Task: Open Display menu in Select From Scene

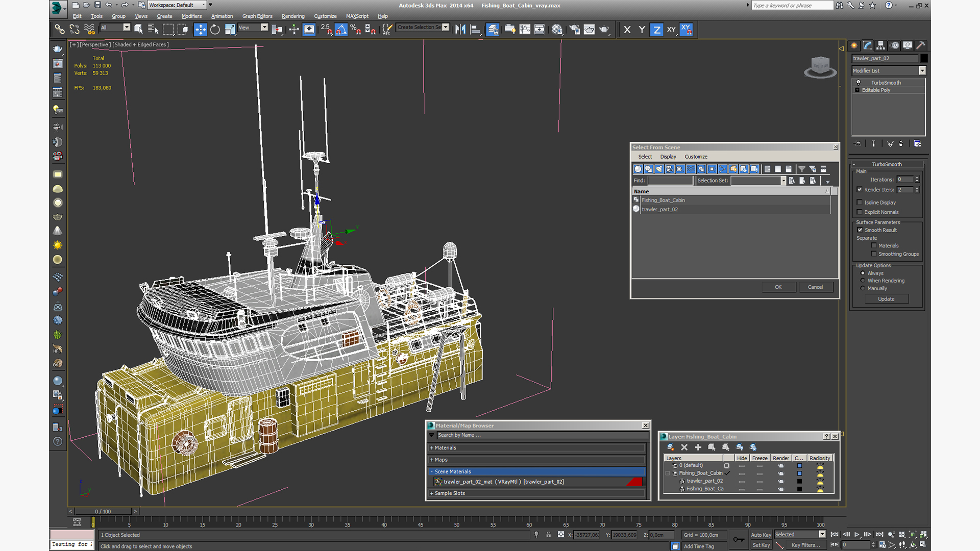Action: click(668, 157)
